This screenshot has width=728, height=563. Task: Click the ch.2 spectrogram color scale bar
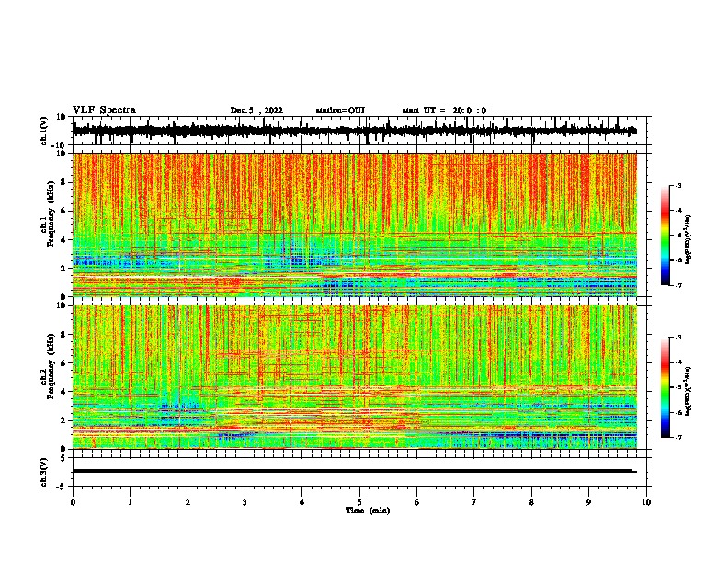[665, 387]
